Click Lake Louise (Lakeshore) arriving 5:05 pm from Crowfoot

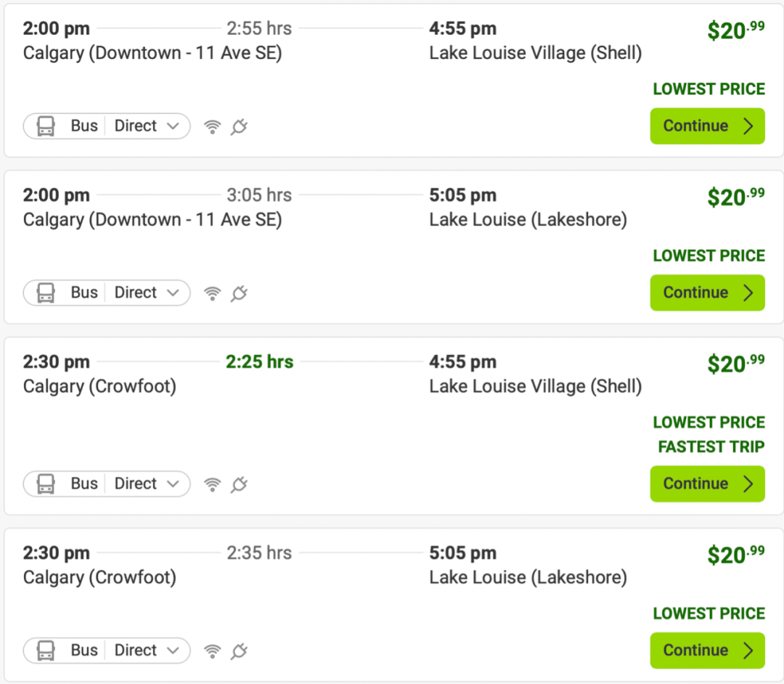pos(528,577)
